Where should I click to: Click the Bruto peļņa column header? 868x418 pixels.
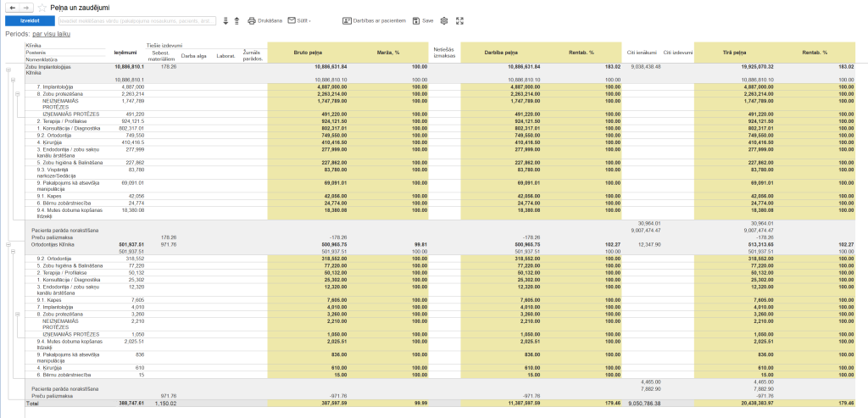(x=309, y=52)
